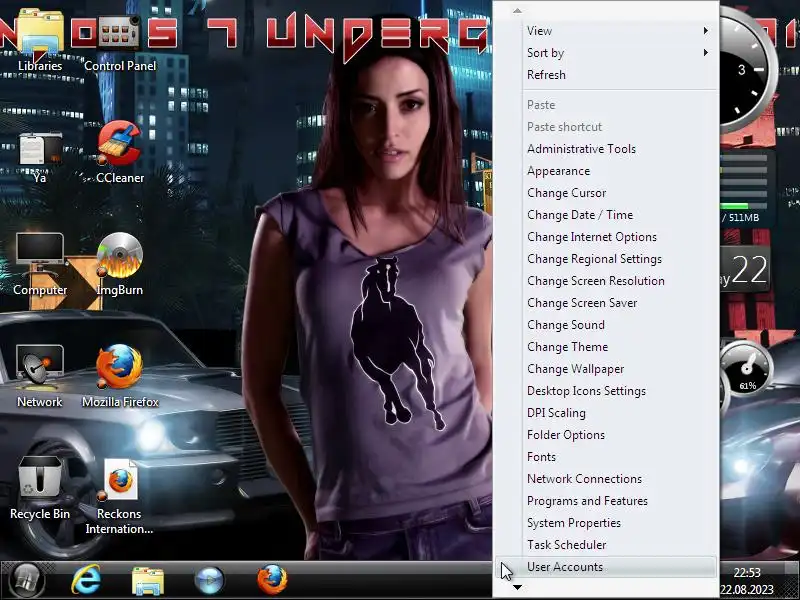Launch ImgBurn from the desktop
The width and height of the screenshot is (800, 600).
click(x=120, y=263)
